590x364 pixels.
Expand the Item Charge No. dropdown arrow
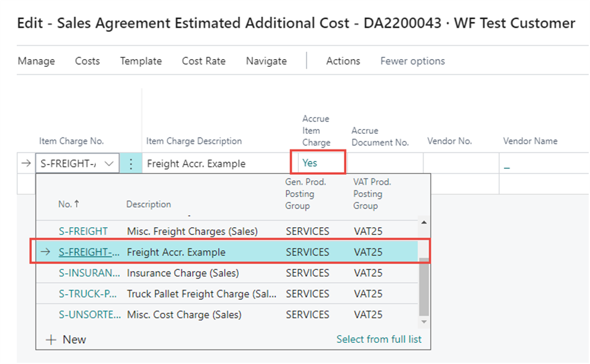109,163
